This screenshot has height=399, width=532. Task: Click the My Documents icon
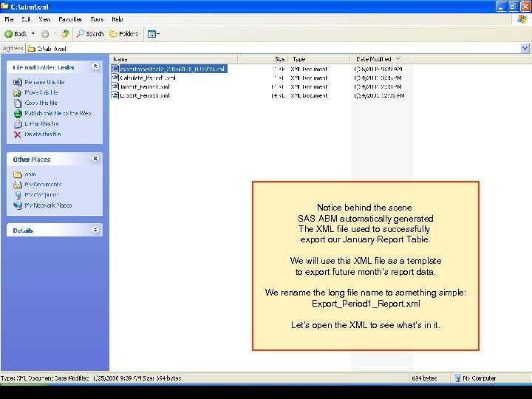point(18,185)
